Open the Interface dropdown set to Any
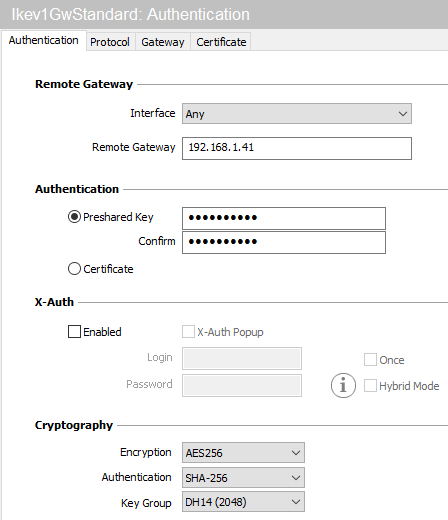 click(x=297, y=114)
